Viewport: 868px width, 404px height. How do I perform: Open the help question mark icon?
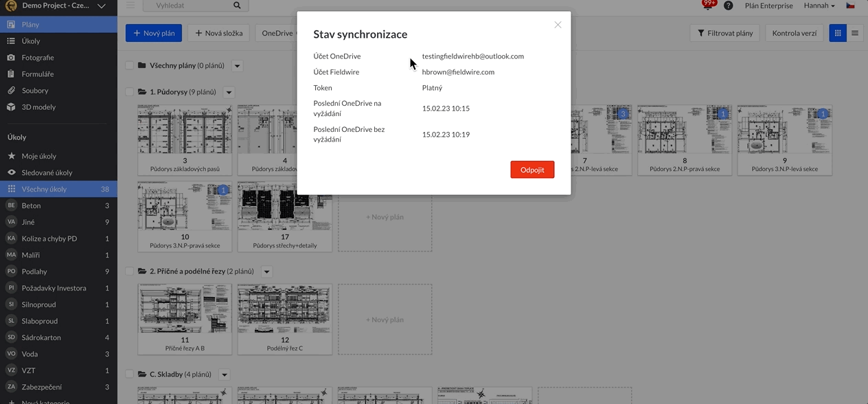[728, 5]
